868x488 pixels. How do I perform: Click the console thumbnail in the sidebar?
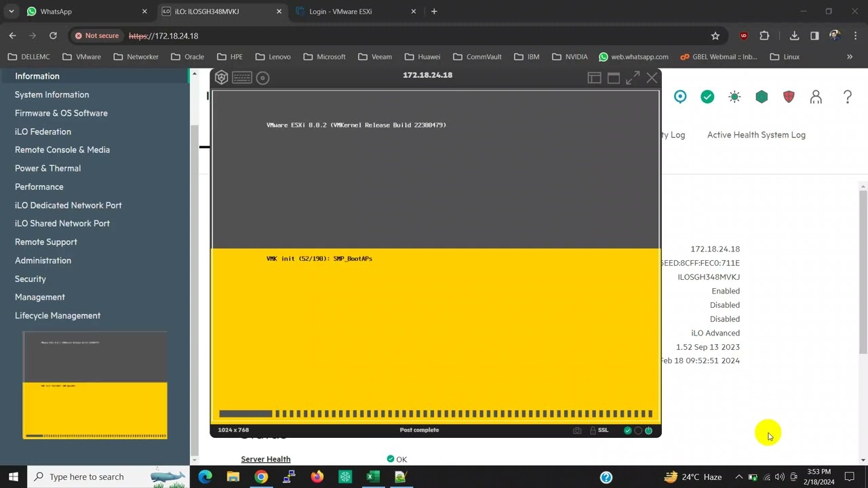[x=95, y=385]
